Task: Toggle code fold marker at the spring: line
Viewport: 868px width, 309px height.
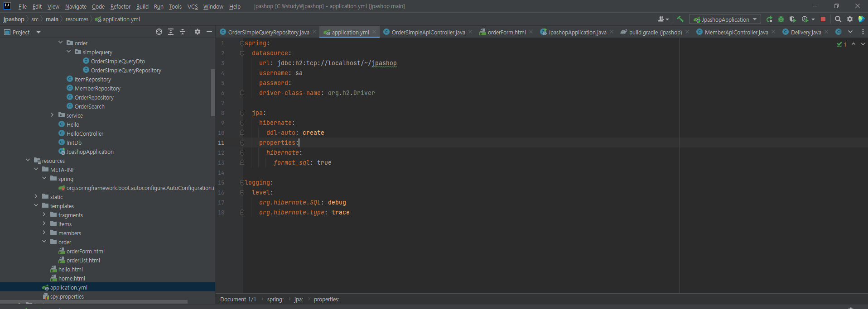Action: [x=242, y=43]
